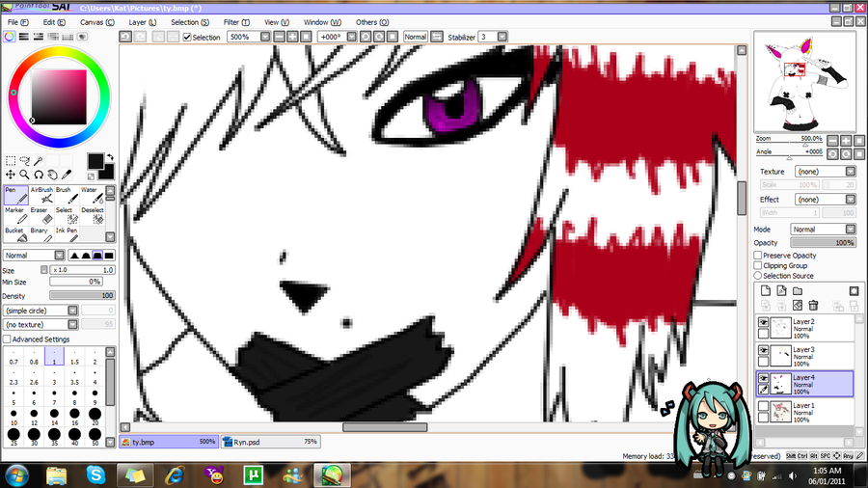This screenshot has height=488, width=868.
Task: Pick the eyedropper color picker tool
Action: [67, 175]
